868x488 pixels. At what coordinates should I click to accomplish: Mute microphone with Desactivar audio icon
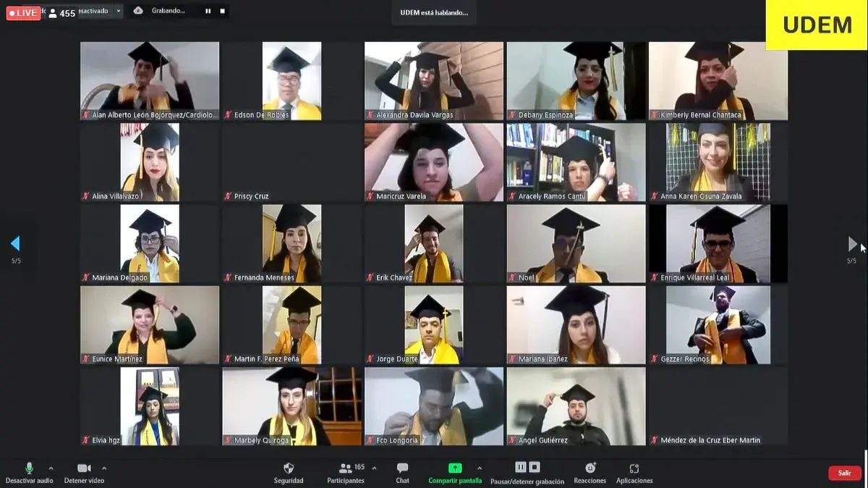[x=29, y=468]
